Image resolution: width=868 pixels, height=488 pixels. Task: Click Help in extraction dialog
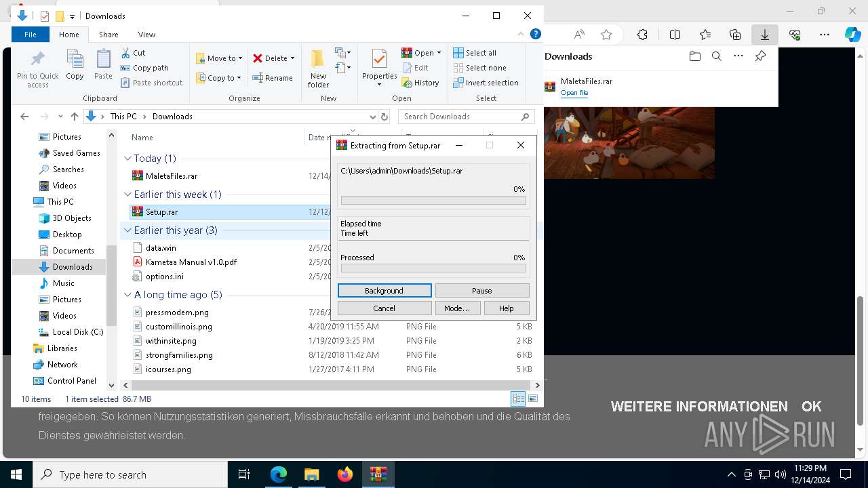507,308
